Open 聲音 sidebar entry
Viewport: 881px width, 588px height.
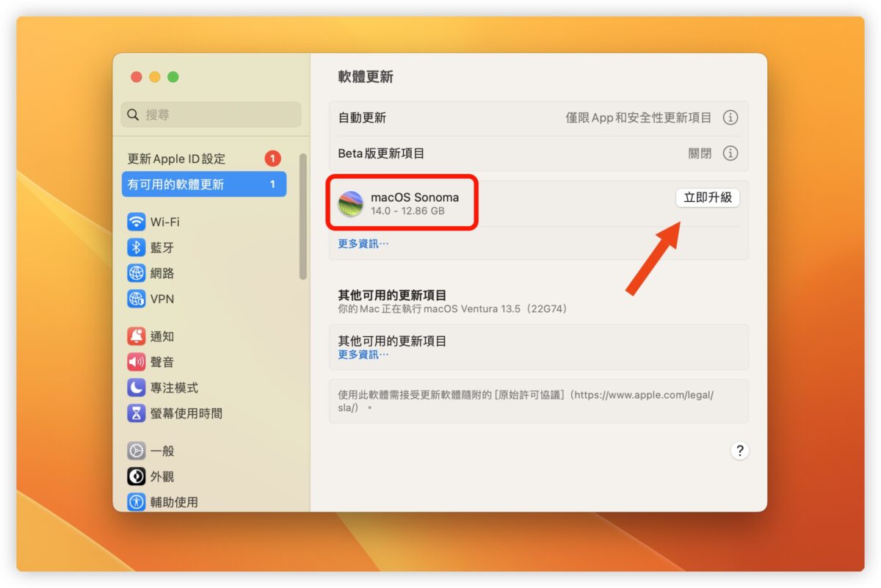[x=162, y=362]
